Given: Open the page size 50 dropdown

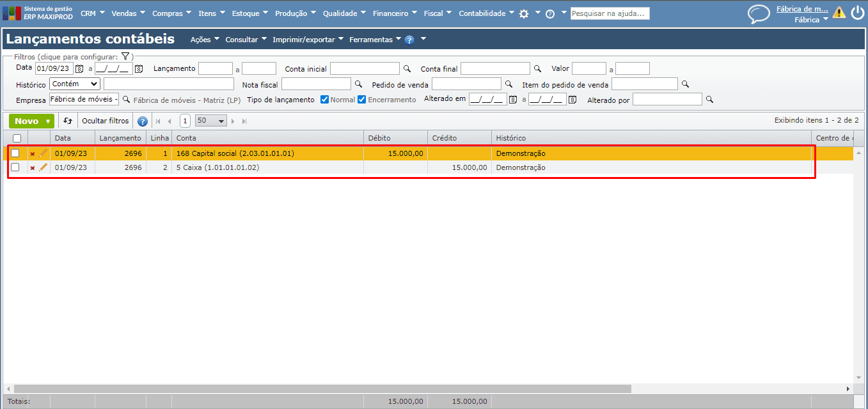Looking at the screenshot, I should click(211, 121).
